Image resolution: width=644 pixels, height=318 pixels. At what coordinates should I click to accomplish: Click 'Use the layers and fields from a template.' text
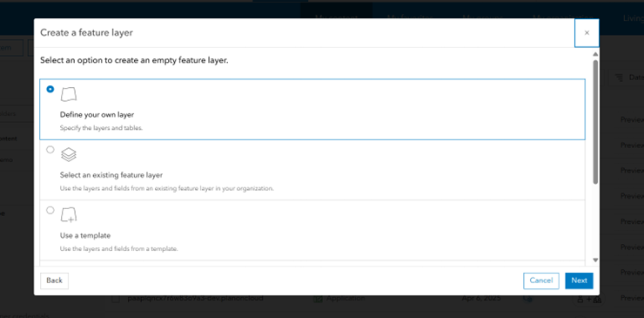pos(118,249)
